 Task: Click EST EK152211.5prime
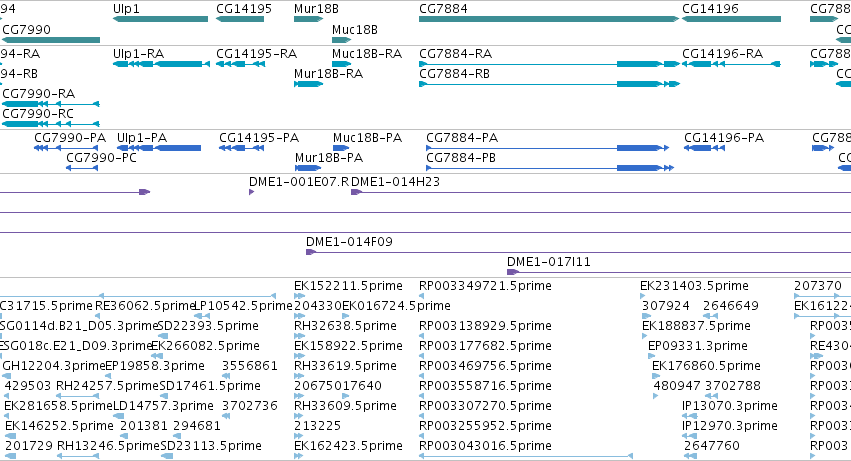click(x=348, y=286)
